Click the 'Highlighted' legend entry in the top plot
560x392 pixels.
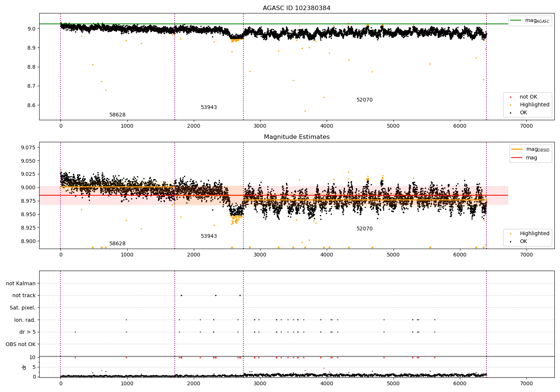click(x=535, y=105)
